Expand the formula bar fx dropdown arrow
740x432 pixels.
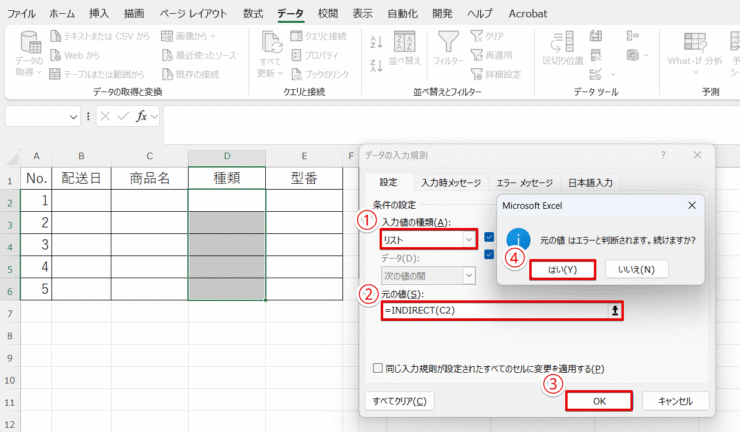point(154,116)
